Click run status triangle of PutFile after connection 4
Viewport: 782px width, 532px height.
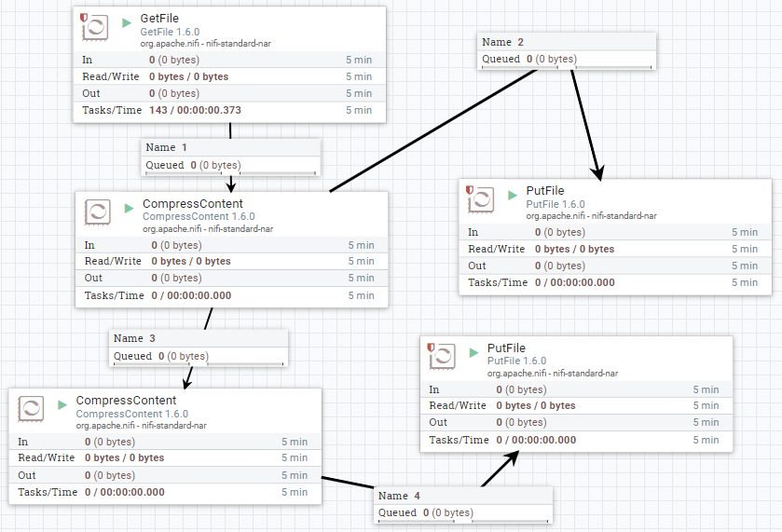click(473, 349)
